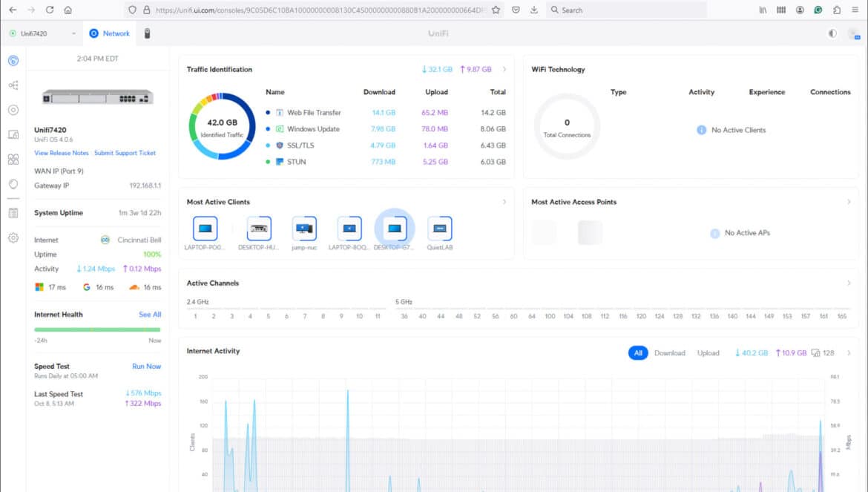
Task: Open the browser home page icon
Action: pos(68,10)
